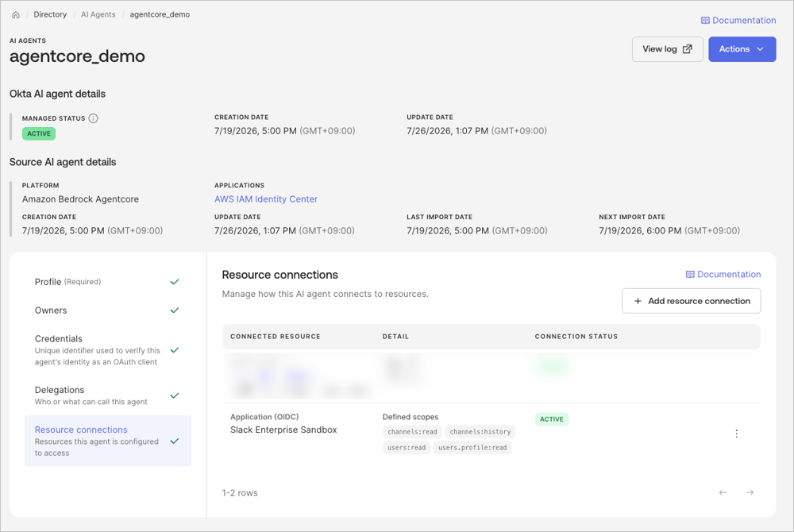Click the Connected Resource column header
Image resolution: width=794 pixels, height=532 pixels.
click(276, 337)
